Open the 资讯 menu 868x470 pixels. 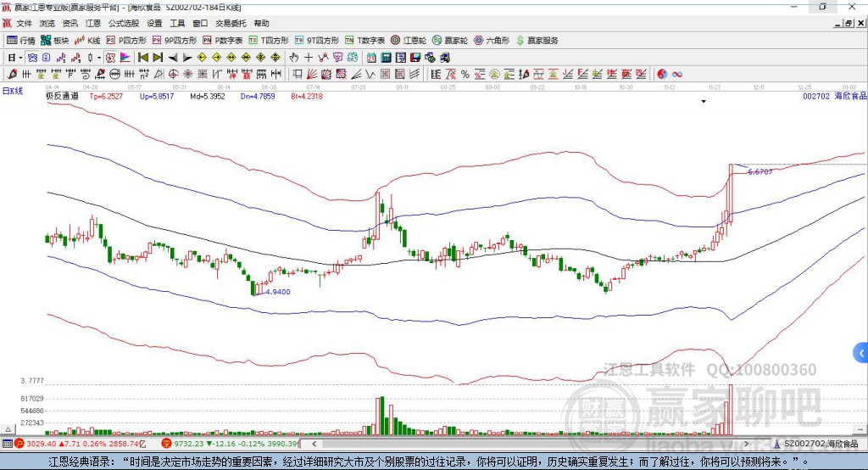tap(70, 23)
